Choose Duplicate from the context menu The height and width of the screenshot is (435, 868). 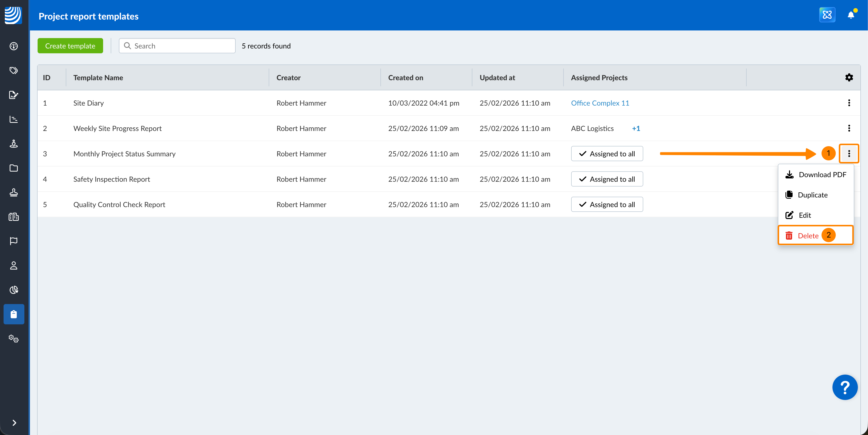coord(812,195)
